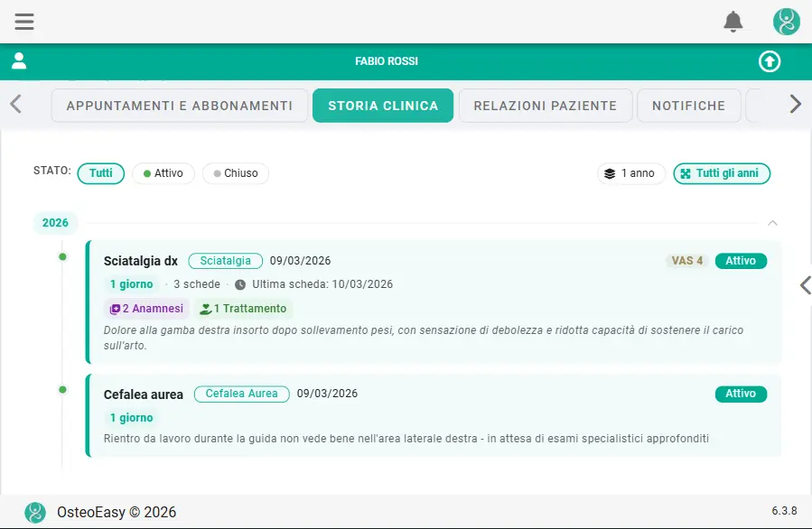Click the upload arrow icon on the patient bar

tap(769, 61)
